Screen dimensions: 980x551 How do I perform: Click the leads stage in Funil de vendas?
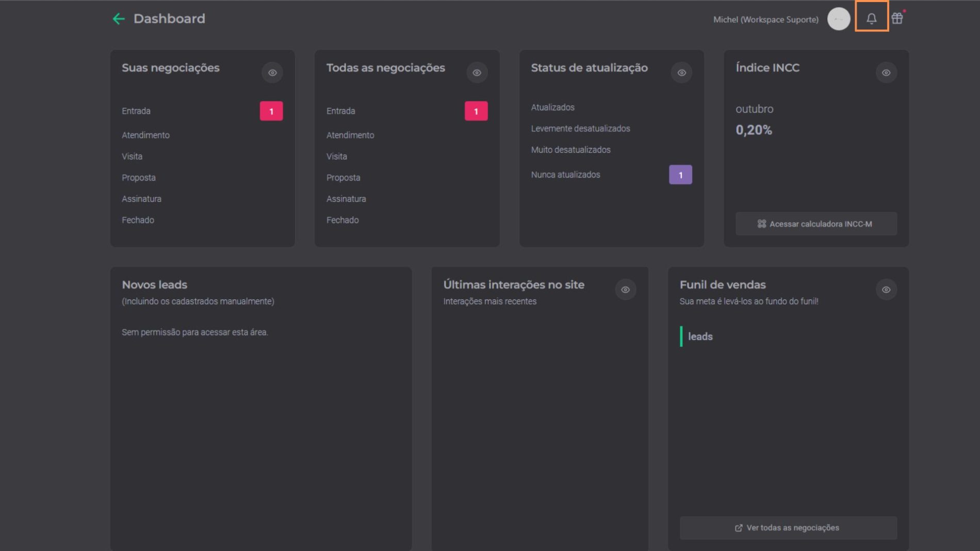click(x=700, y=337)
